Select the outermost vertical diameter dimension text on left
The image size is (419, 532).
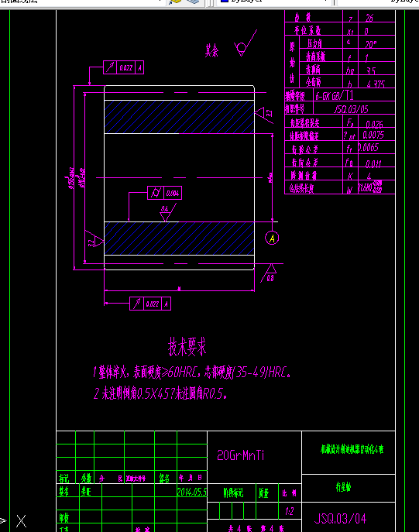[x=72, y=178]
